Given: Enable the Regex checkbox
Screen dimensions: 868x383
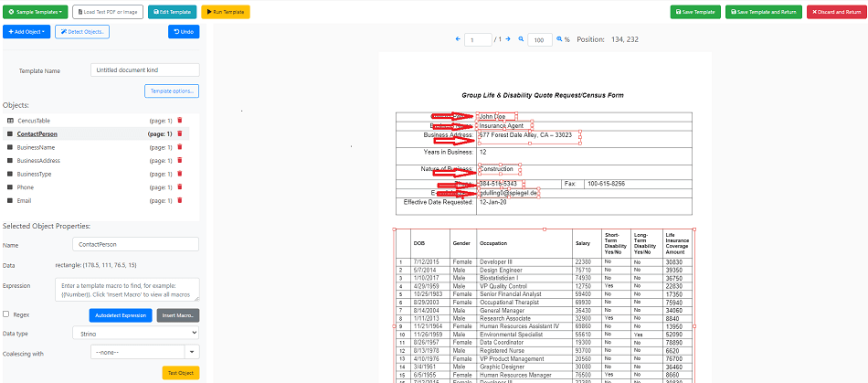Looking at the screenshot, I should coord(8,314).
